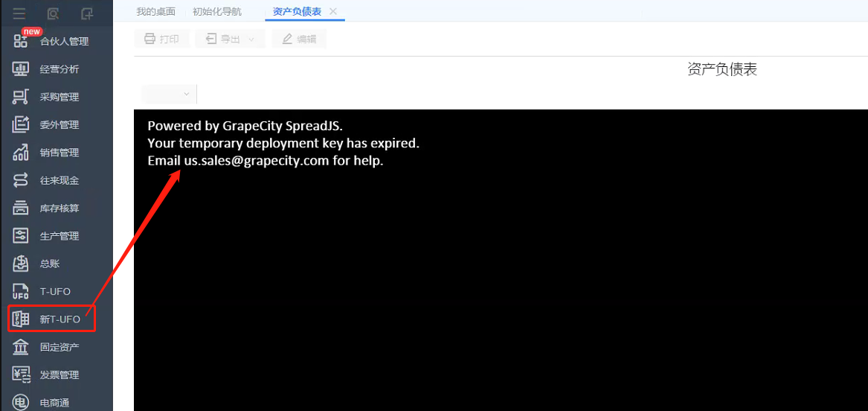Open 往来现金 exchange arrows icon
The width and height of the screenshot is (868, 411).
tap(21, 181)
